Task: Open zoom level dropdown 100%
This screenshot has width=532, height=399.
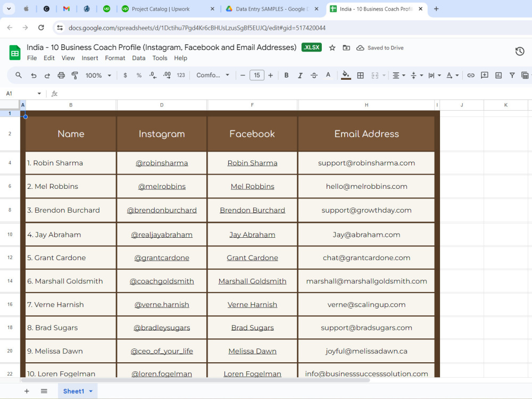Action: tap(98, 76)
